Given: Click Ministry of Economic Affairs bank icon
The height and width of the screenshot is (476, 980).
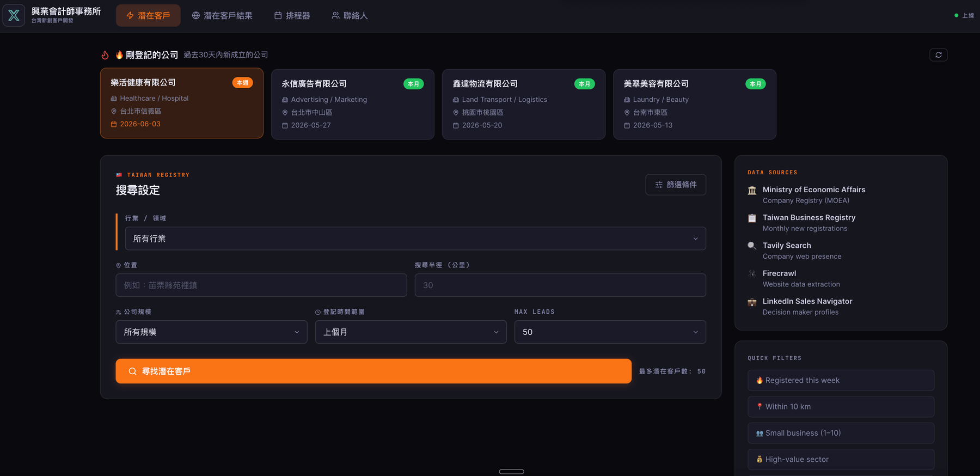Looking at the screenshot, I should point(752,190).
